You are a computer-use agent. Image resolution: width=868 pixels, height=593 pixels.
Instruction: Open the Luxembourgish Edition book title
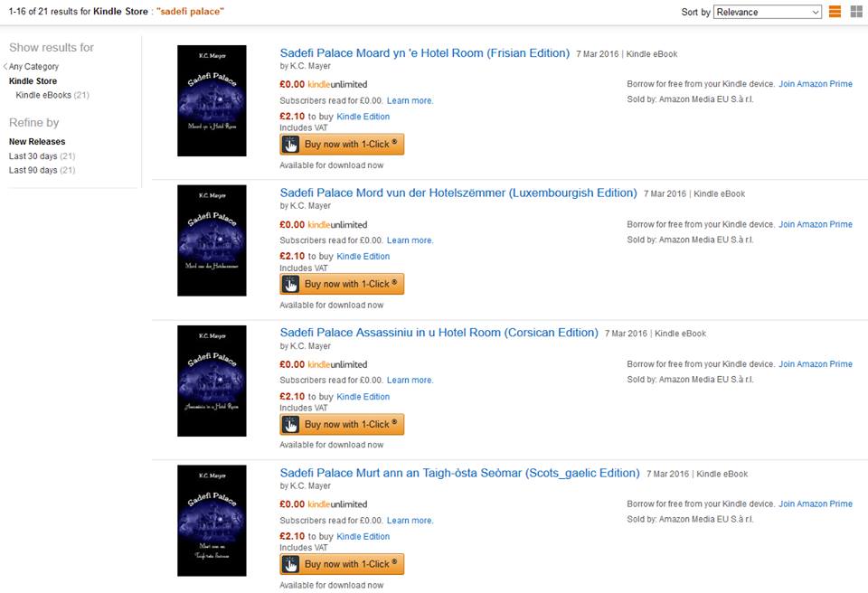458,193
